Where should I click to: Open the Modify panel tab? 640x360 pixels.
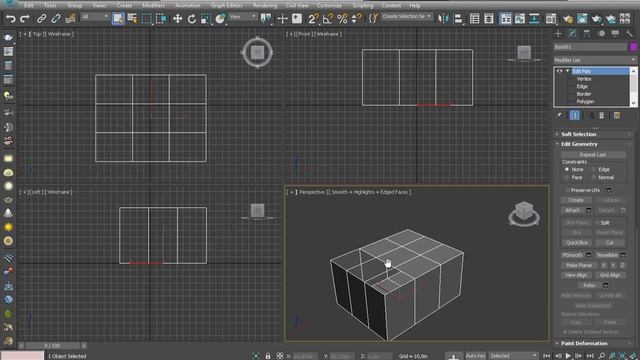coord(573,34)
